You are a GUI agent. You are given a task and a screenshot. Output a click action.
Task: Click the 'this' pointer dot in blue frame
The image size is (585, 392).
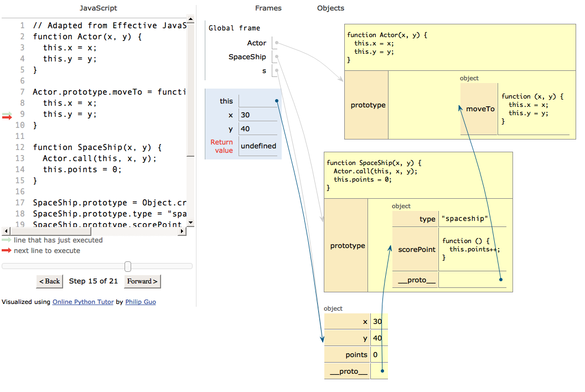click(277, 101)
